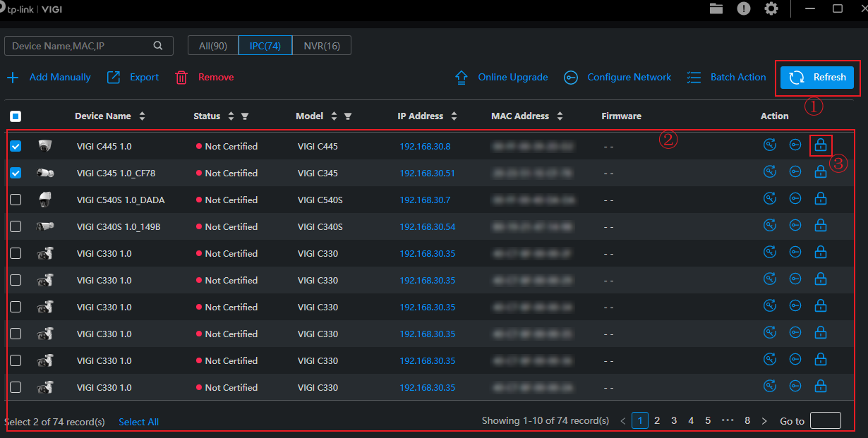The height and width of the screenshot is (438, 868).
Task: Click the search magnifier icon
Action: pos(158,46)
